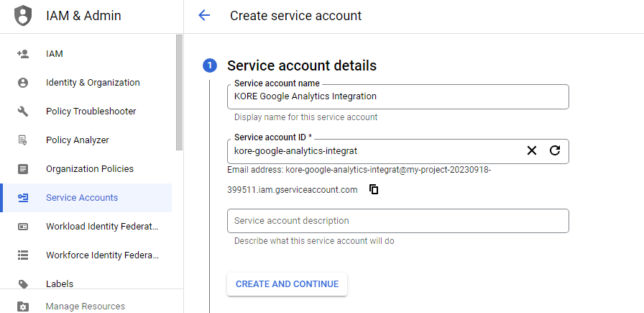Screen dimensions: 644x313
Task: Regenerate the Service account ID
Action: pos(555,150)
